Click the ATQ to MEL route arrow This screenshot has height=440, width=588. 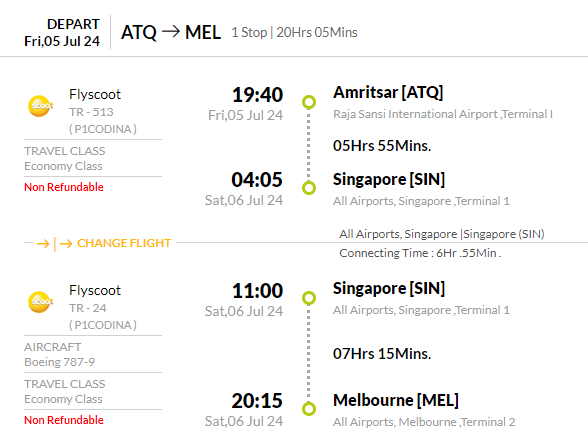171,32
